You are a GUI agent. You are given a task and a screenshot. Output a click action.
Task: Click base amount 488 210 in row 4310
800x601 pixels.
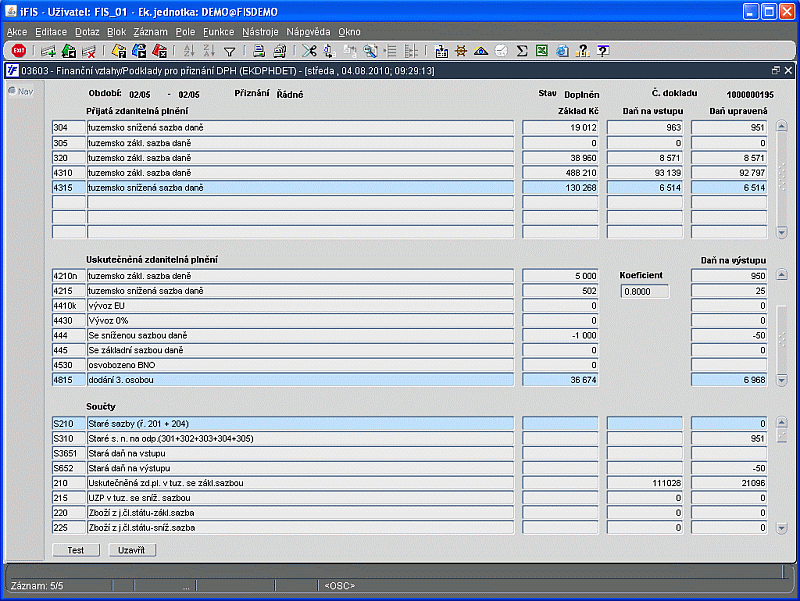pos(560,172)
